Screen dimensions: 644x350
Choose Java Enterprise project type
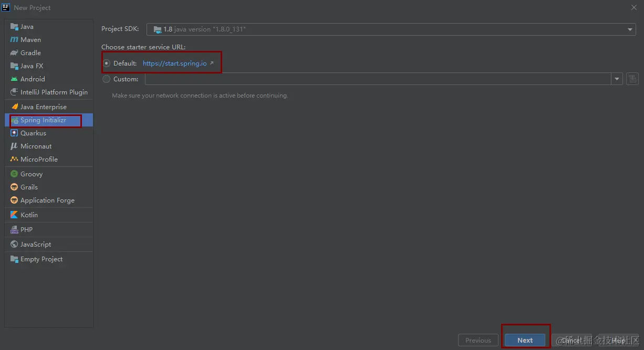point(49,107)
